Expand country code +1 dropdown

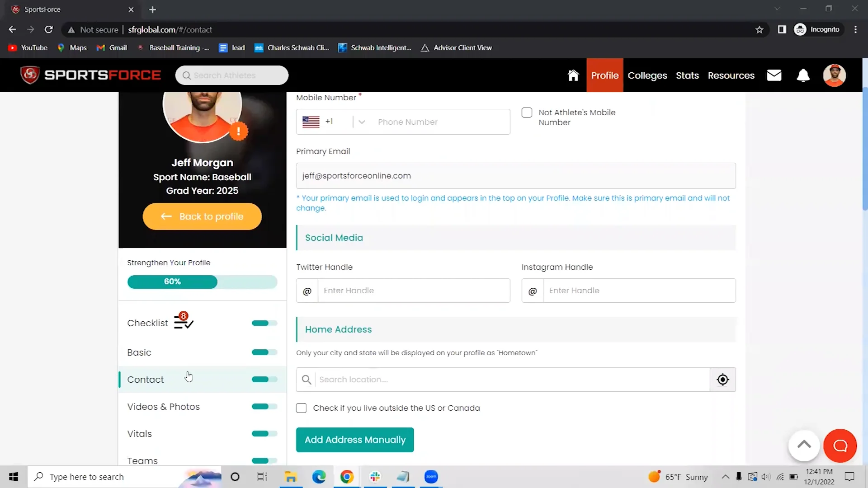click(361, 122)
